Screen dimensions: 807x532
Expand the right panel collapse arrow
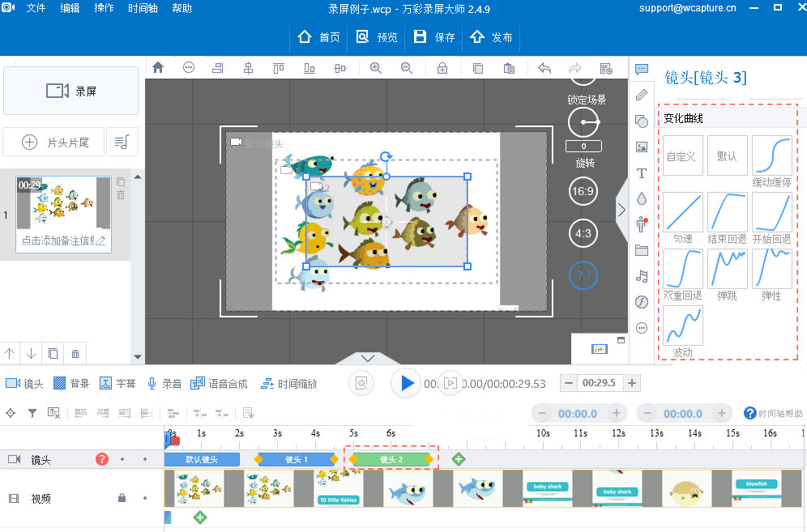(x=621, y=210)
